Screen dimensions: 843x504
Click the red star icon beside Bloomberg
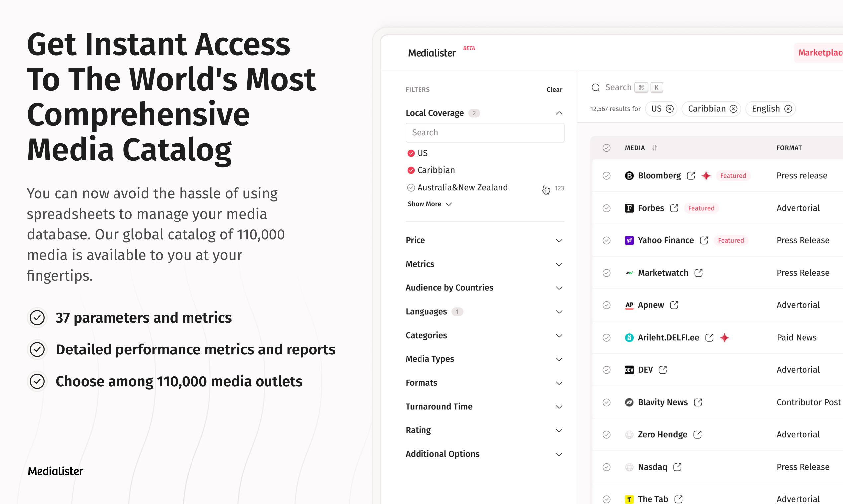click(x=706, y=176)
